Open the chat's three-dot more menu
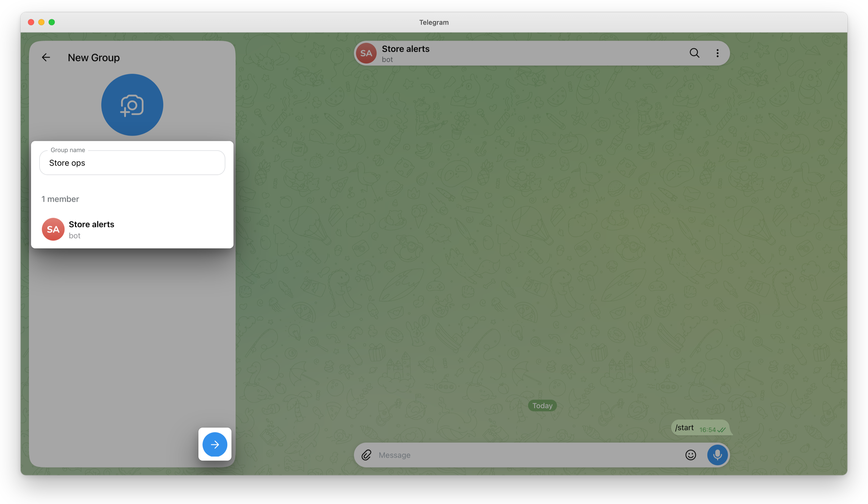Image resolution: width=868 pixels, height=504 pixels. coord(717,53)
